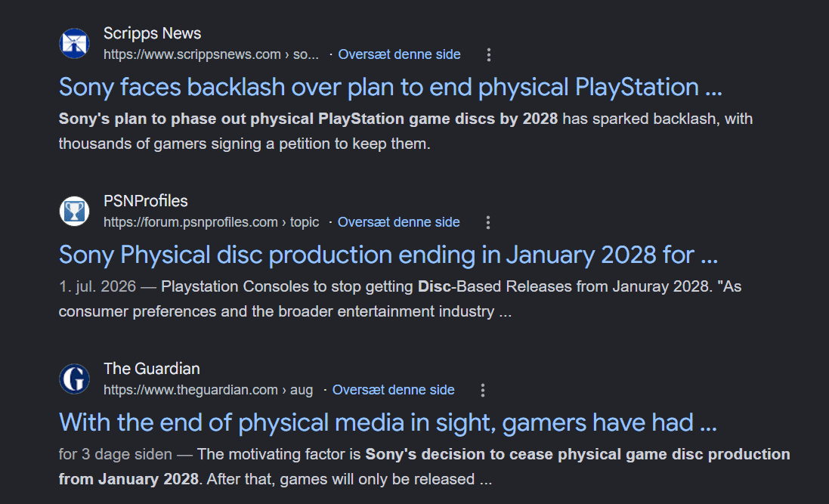Click the forum.psnprofiles.com URL breadcrumb
The image size is (829, 504).
click(x=211, y=222)
